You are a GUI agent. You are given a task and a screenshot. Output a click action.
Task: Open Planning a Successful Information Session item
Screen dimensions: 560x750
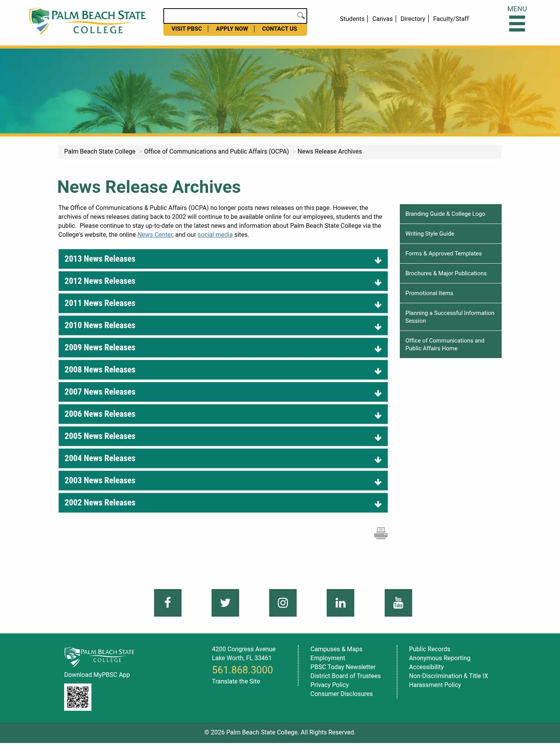click(x=451, y=317)
